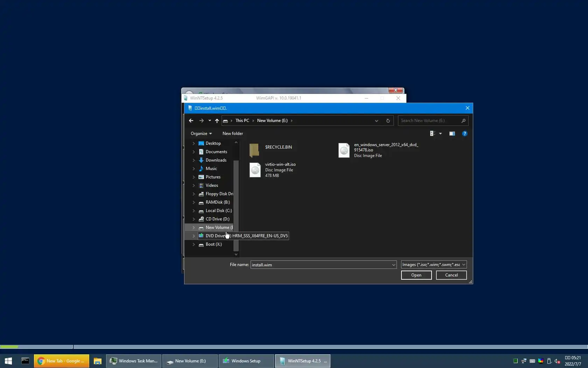Close the install.wim file dialog
This screenshot has width=588, height=368.
tap(467, 108)
